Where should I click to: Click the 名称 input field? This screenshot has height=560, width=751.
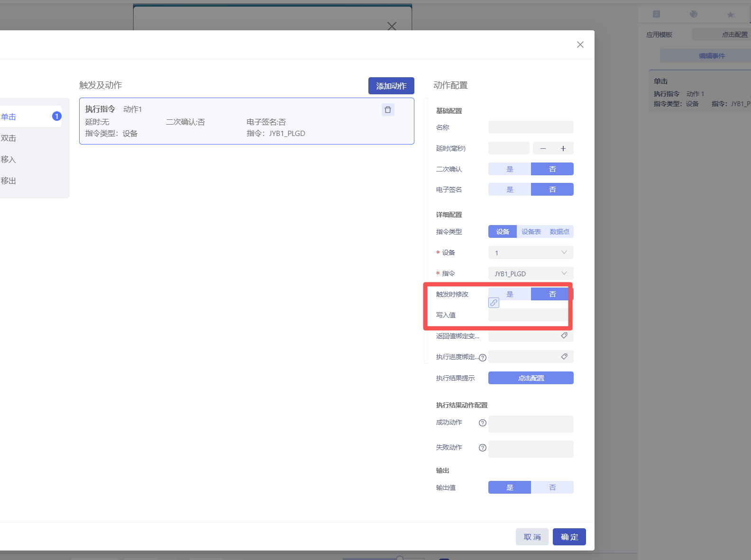pos(531,127)
